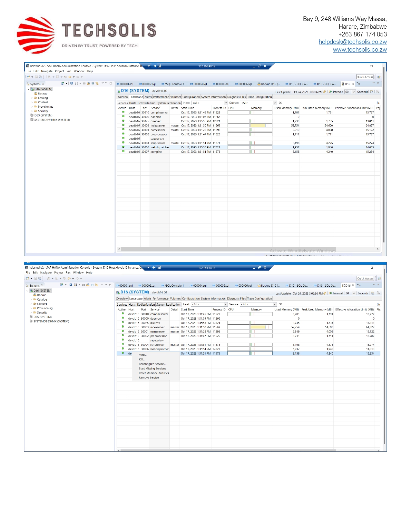Select Reset Memory Statistics in context menu

tap(153, 373)
